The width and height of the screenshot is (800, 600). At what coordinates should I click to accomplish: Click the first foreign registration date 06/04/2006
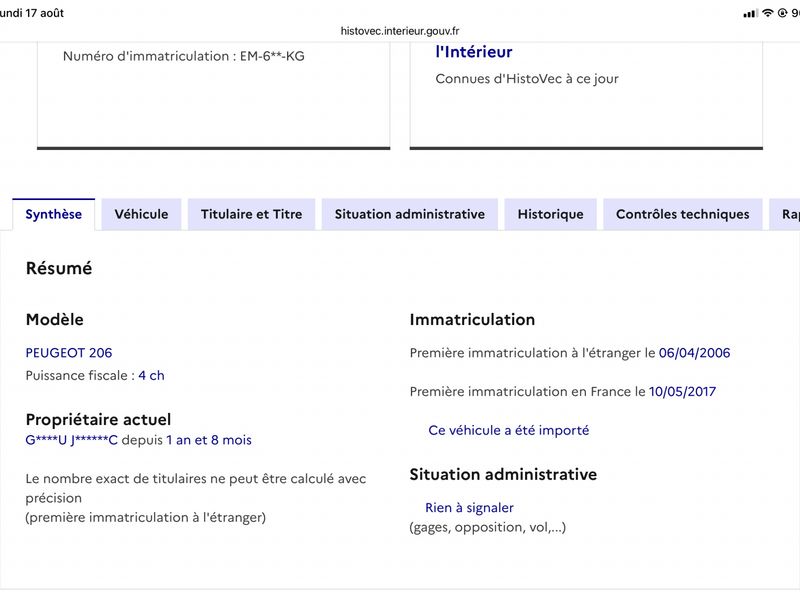[694, 353]
